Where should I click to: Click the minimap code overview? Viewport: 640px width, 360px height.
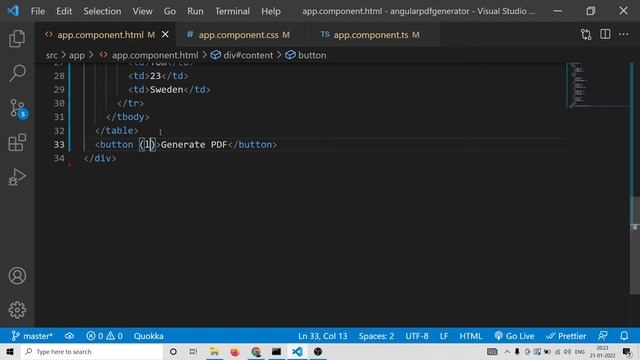(598, 85)
